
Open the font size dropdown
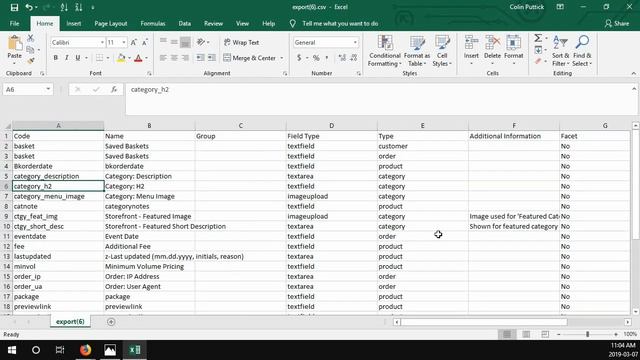point(124,42)
